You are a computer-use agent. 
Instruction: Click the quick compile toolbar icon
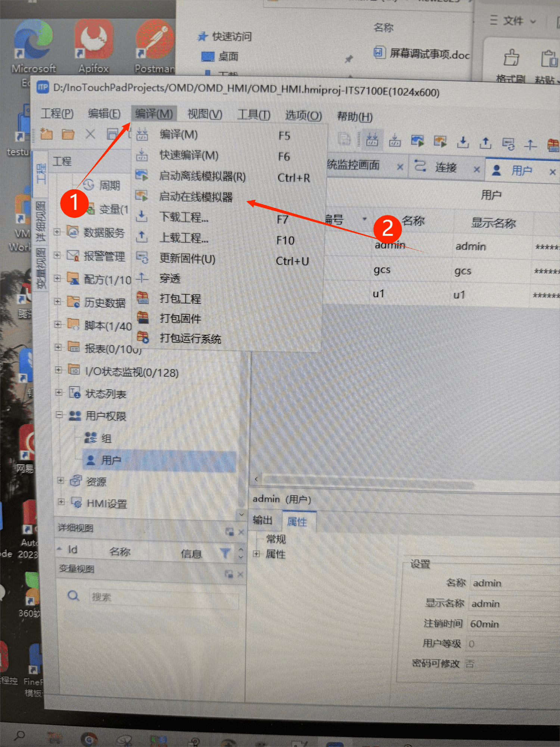pos(395,141)
